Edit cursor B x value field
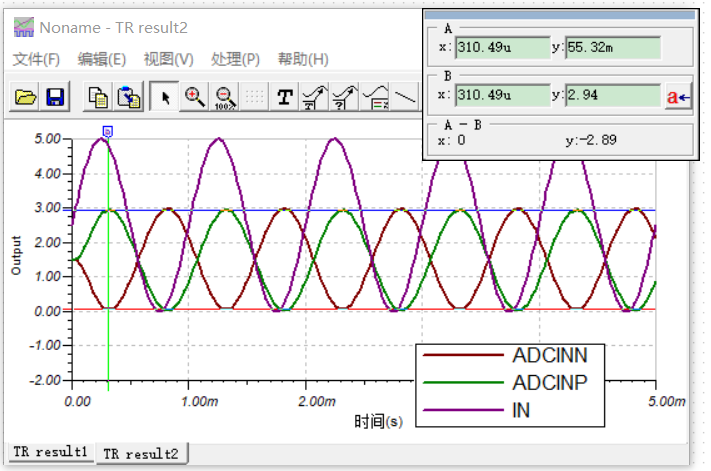 pos(502,95)
